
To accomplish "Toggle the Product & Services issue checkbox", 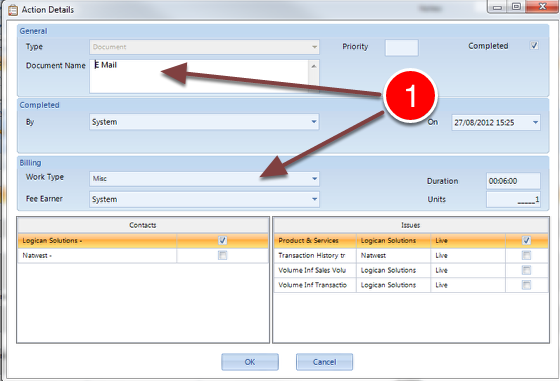I will pyautogui.click(x=526, y=240).
